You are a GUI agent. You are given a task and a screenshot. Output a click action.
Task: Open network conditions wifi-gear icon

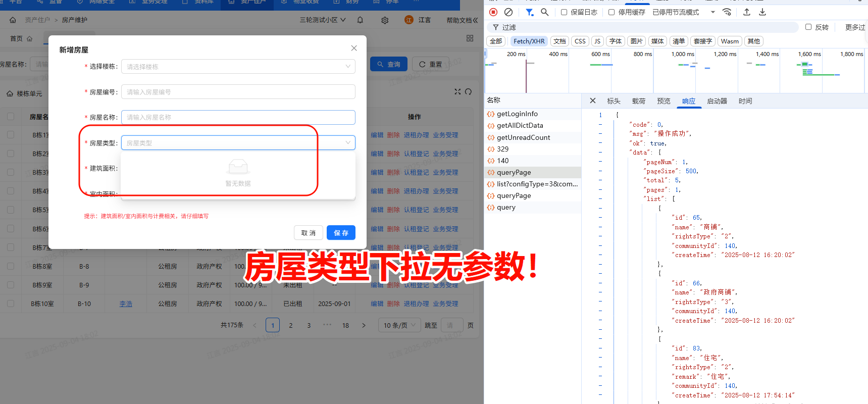[727, 12]
